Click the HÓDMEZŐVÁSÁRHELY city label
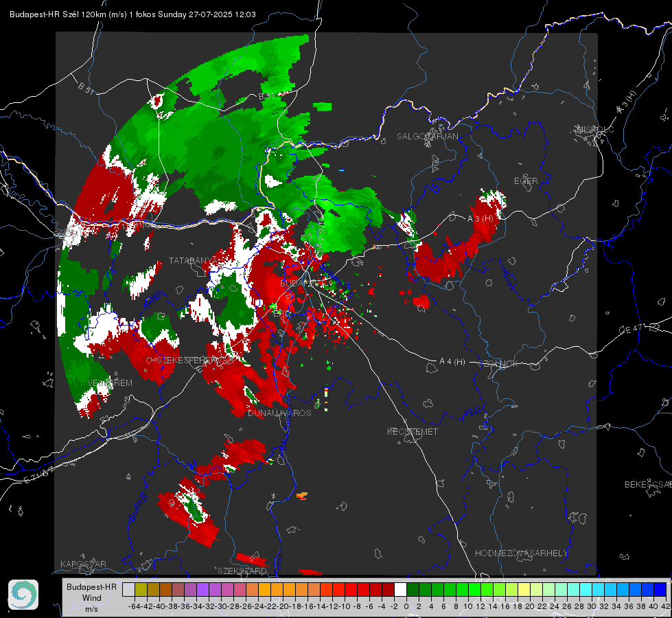Image resolution: width=672 pixels, height=618 pixels. click(x=521, y=553)
